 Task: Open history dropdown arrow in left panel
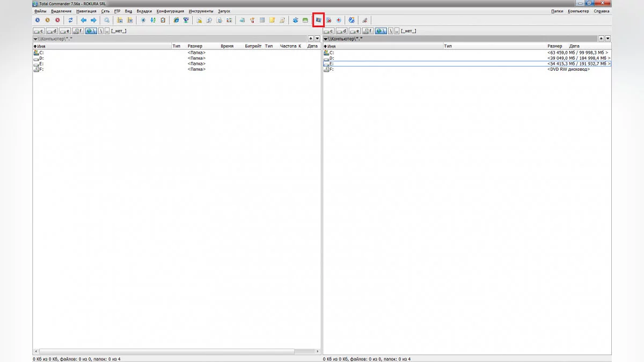point(317,39)
